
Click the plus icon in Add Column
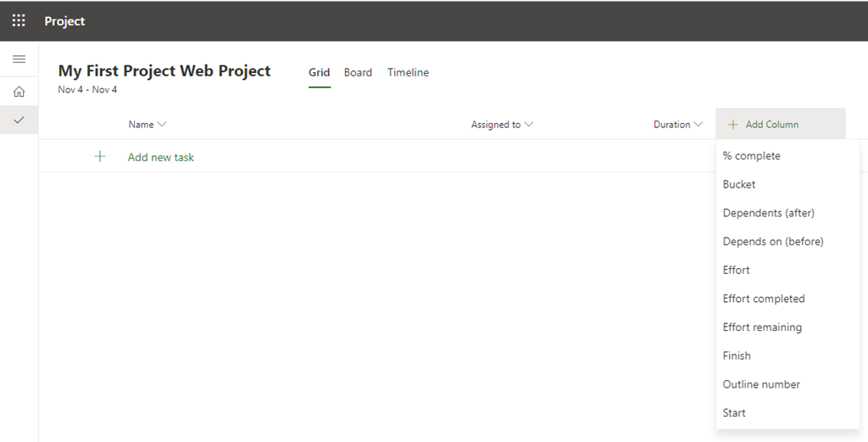(733, 125)
